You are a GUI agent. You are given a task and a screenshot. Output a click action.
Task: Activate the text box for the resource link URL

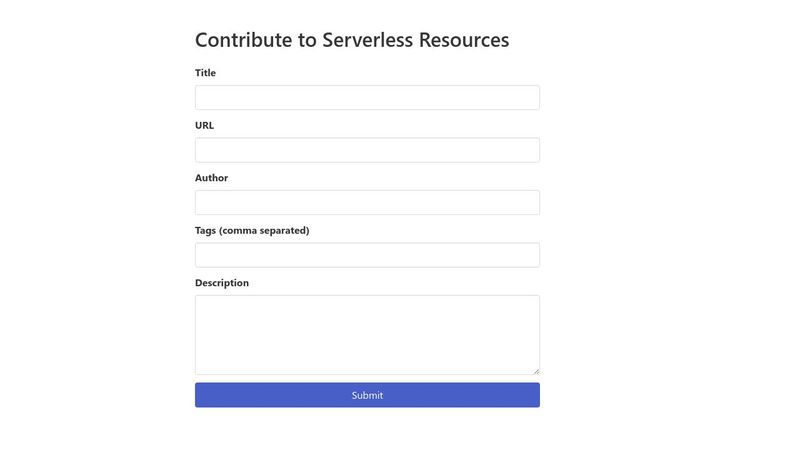coord(367,150)
